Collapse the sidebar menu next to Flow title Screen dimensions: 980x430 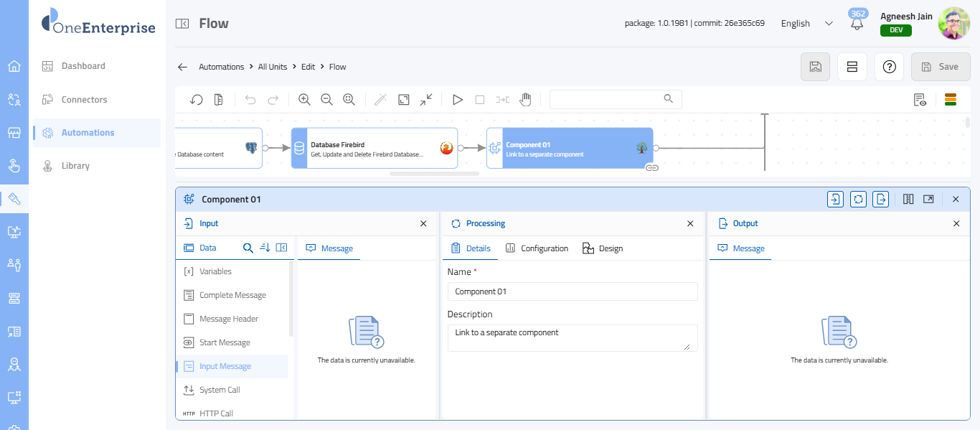[x=182, y=24]
